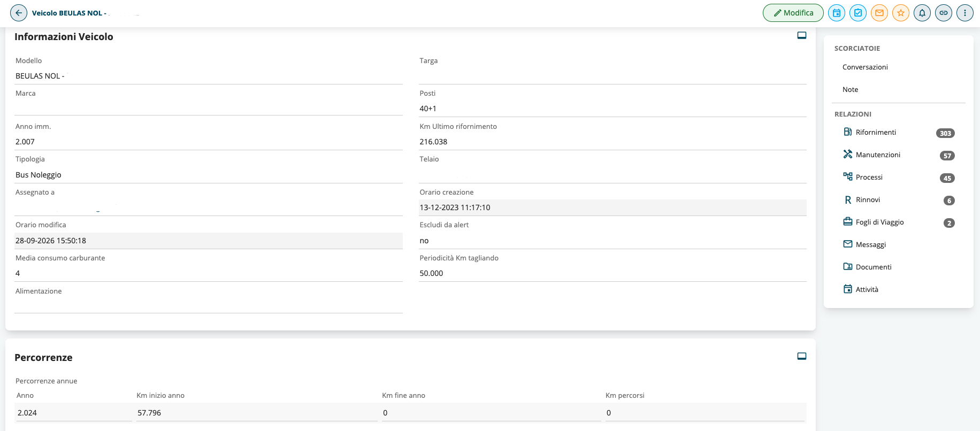Go back using the arrow icon

coord(19,13)
